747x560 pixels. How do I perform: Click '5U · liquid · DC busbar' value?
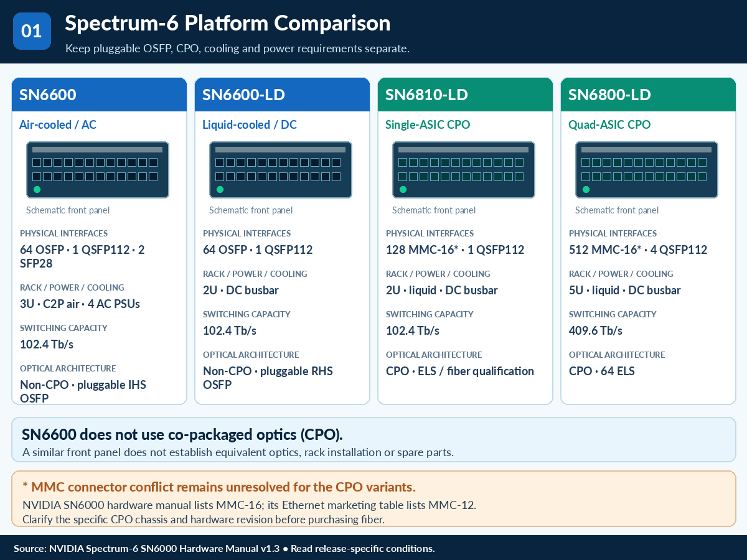click(x=625, y=290)
